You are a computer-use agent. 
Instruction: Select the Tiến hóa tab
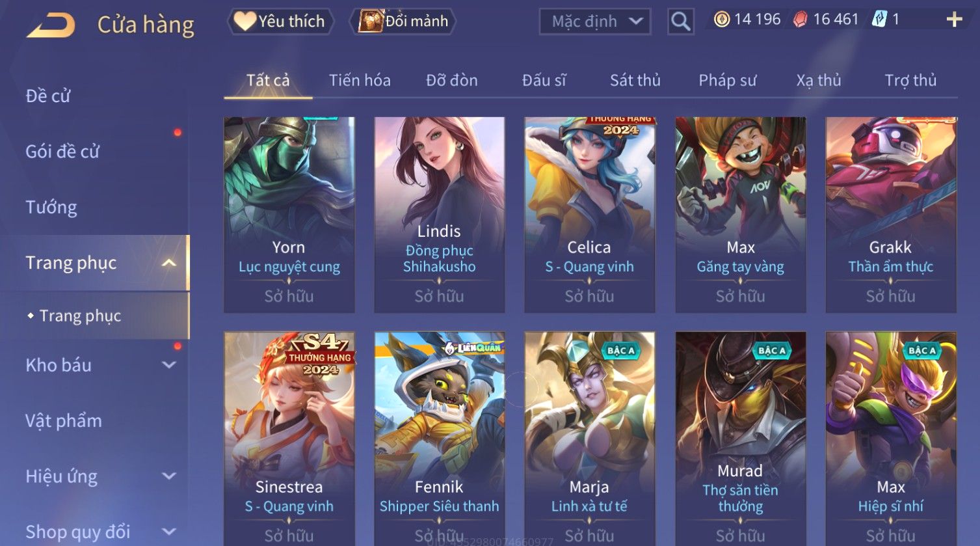pos(360,80)
